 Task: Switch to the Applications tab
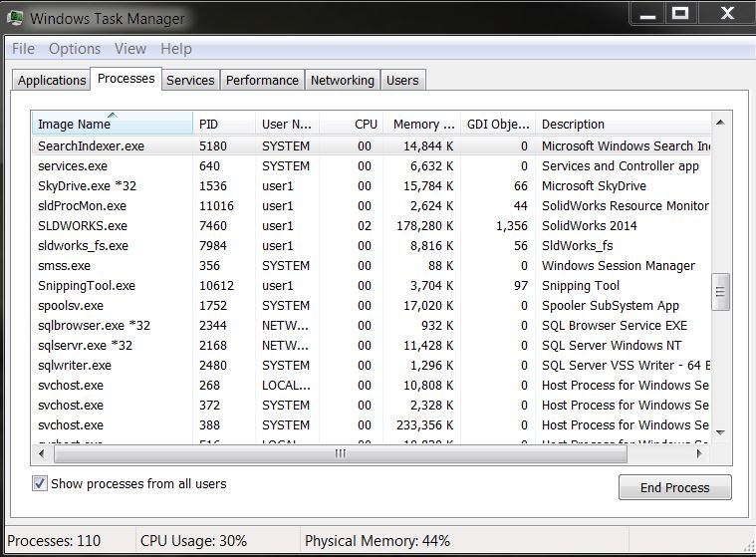(x=52, y=80)
